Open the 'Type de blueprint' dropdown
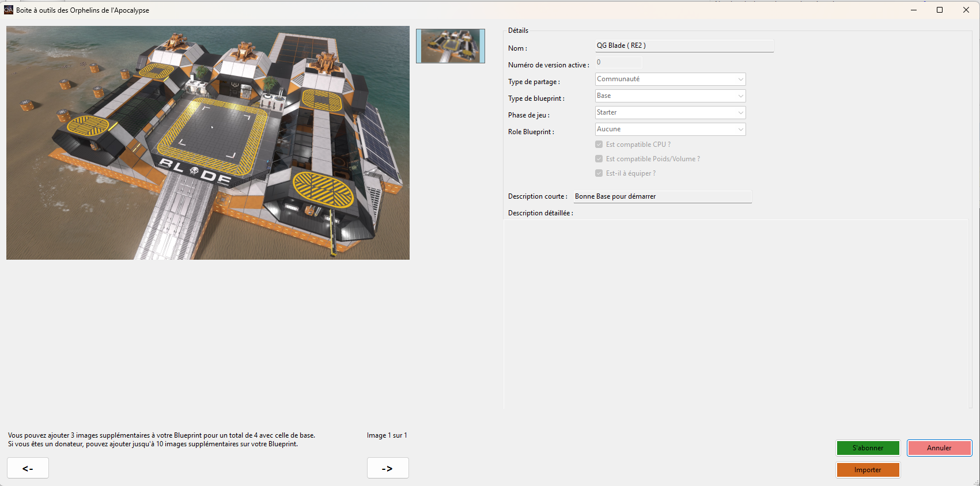The width and height of the screenshot is (980, 486). [670, 96]
